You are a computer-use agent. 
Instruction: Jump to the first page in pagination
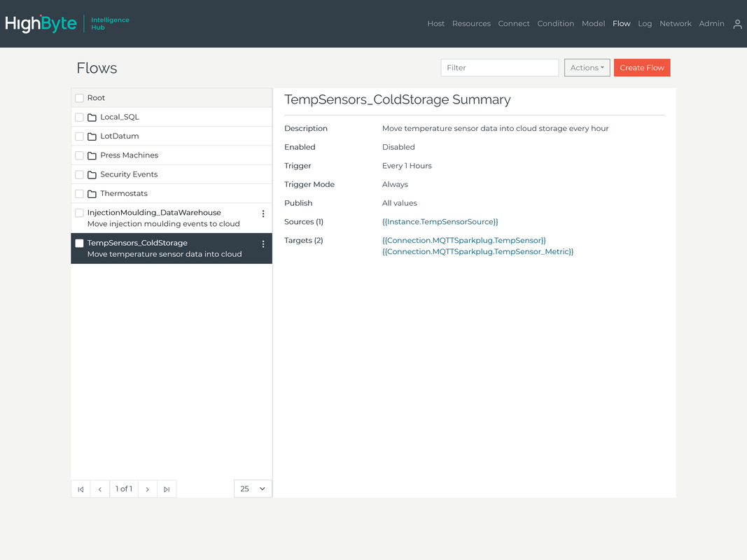click(80, 489)
